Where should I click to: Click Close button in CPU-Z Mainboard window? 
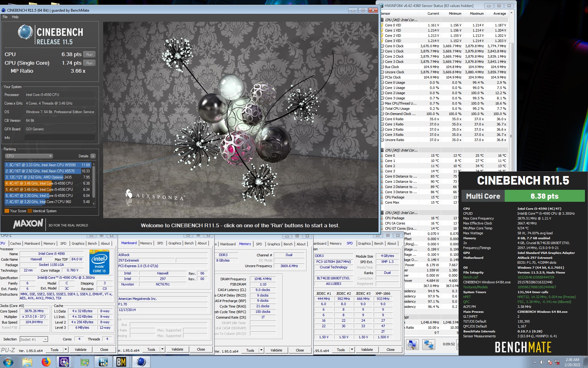coord(201,349)
